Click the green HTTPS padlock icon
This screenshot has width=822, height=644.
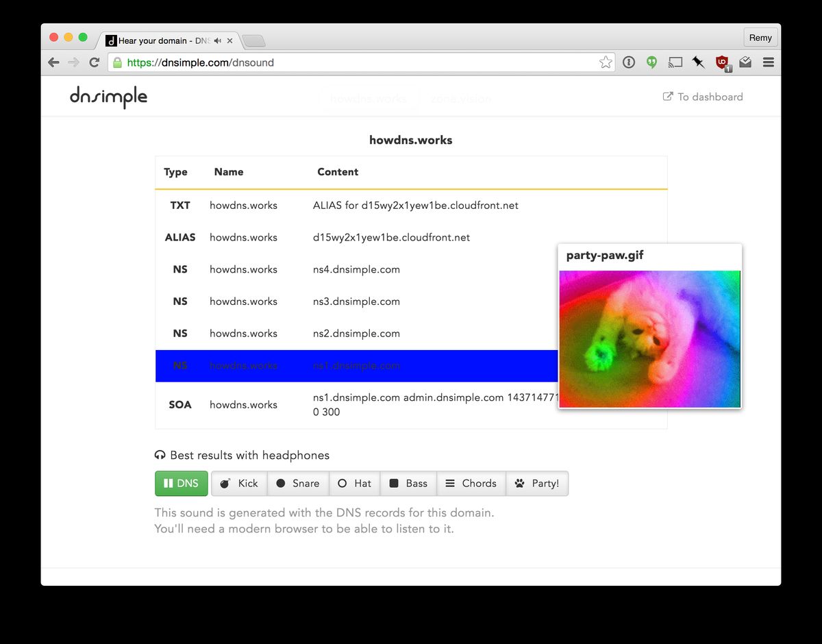[x=117, y=62]
